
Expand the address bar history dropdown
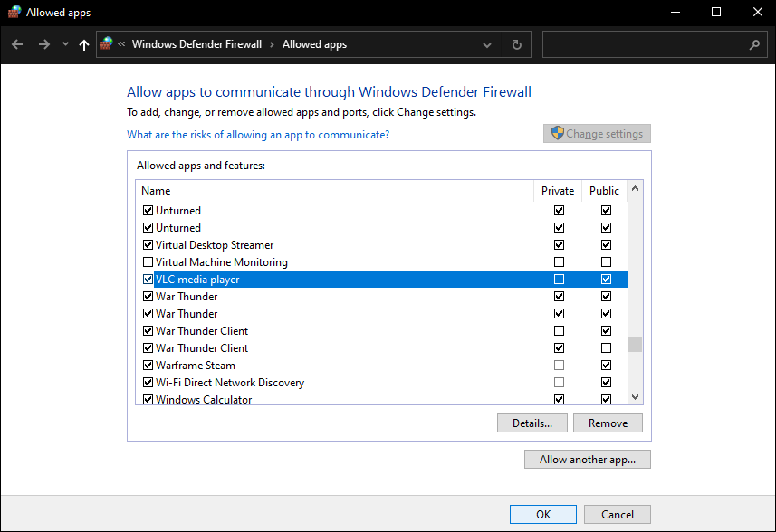(487, 44)
